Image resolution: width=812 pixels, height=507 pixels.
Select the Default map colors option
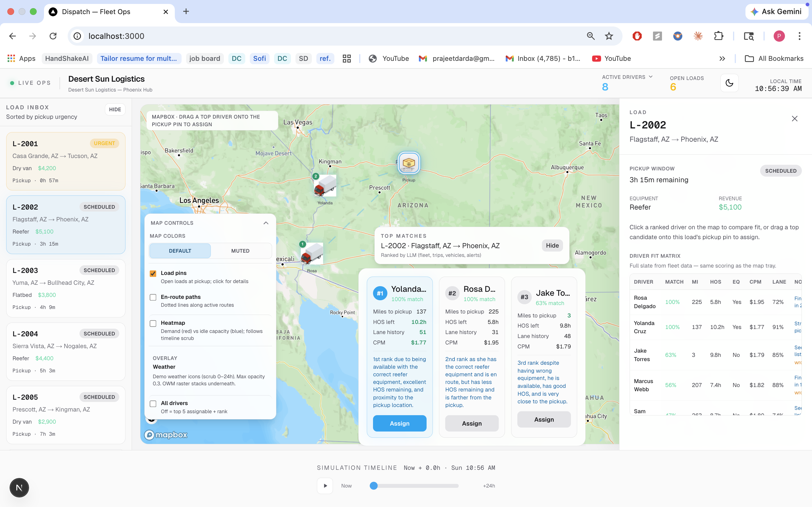180,251
